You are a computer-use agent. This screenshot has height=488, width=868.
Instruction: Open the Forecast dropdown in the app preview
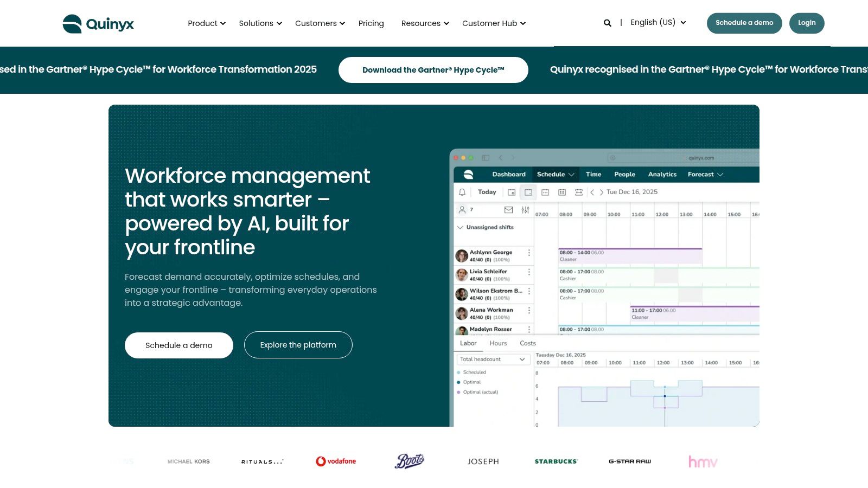pyautogui.click(x=705, y=175)
